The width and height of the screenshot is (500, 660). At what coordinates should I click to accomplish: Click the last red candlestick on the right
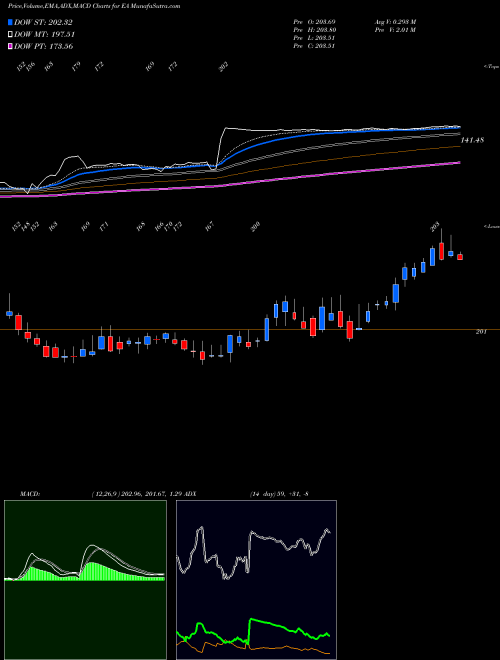click(x=460, y=256)
